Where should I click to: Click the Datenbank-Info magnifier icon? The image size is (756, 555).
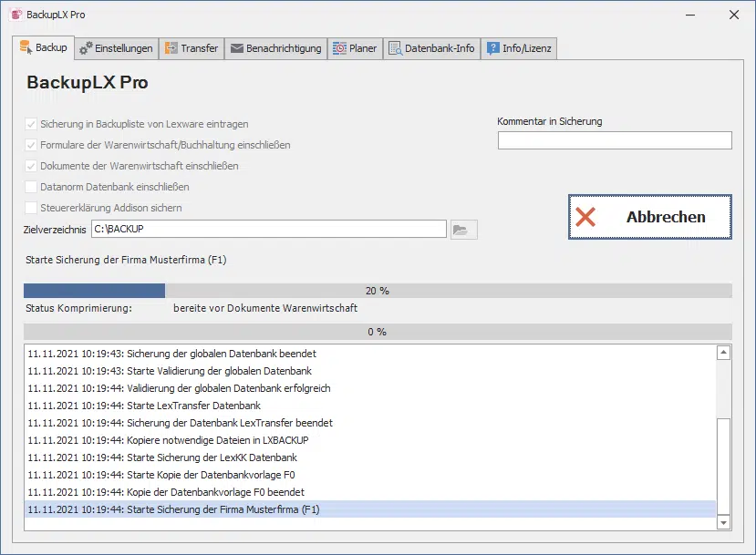(x=396, y=48)
